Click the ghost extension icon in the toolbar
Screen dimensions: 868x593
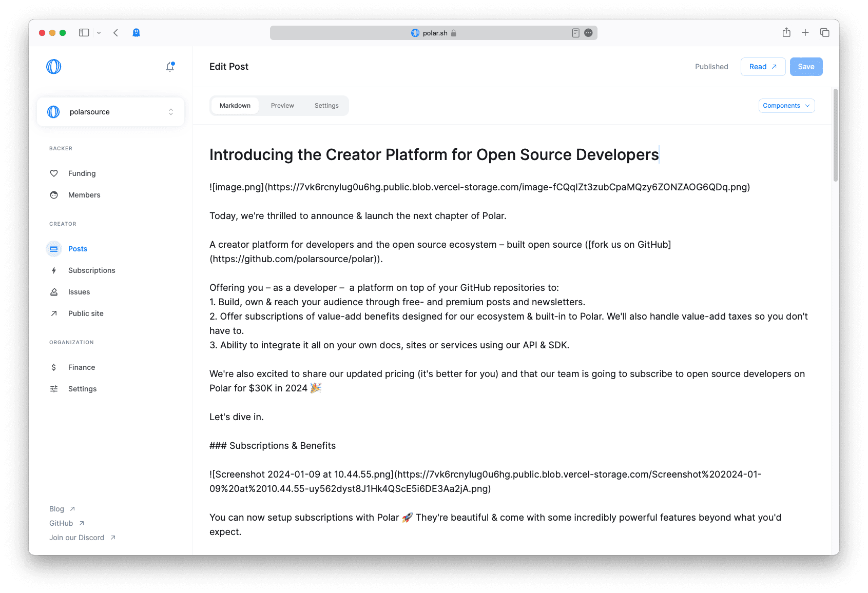click(x=136, y=33)
